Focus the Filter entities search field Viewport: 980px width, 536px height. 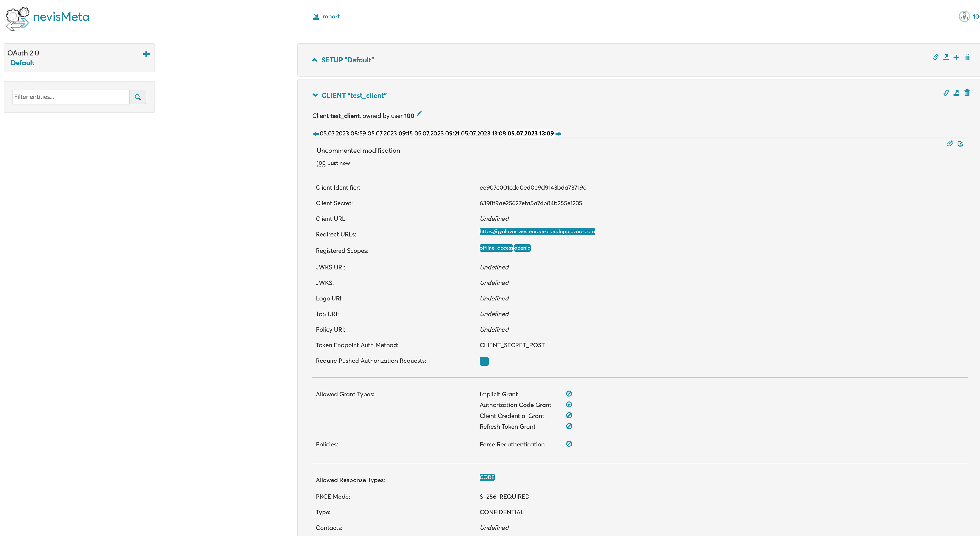pos(71,97)
